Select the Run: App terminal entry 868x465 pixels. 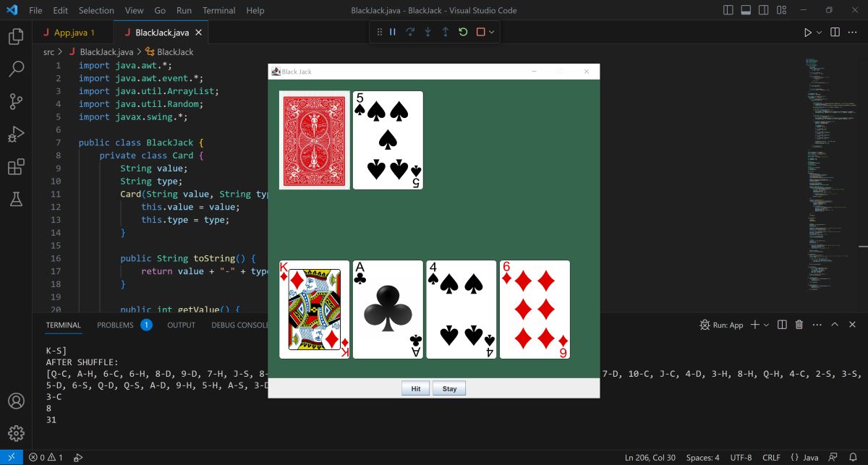pyautogui.click(x=721, y=325)
